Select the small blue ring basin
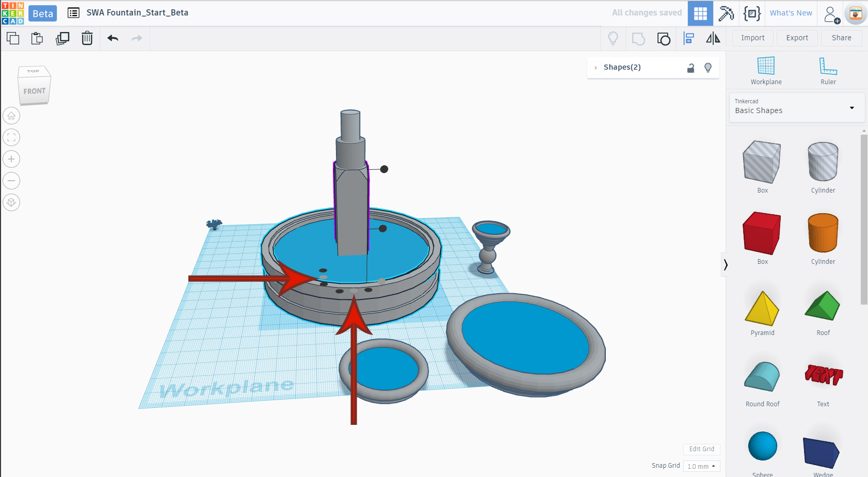868x477 pixels. tap(383, 371)
